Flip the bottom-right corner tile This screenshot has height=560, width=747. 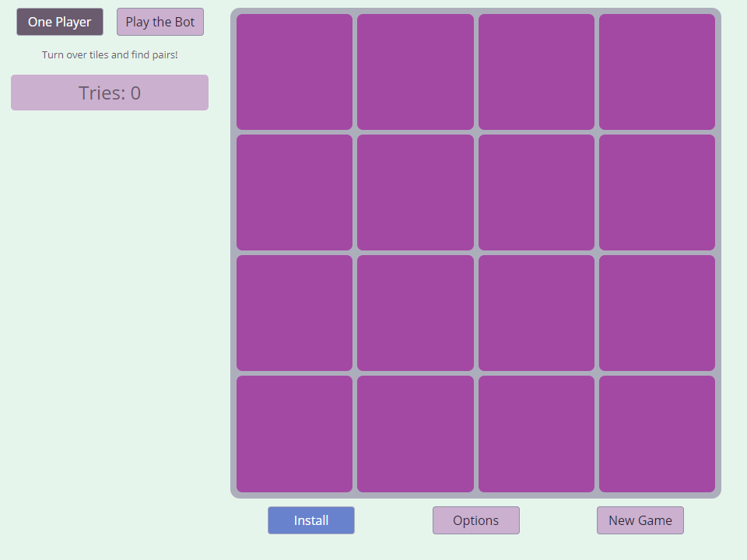[x=657, y=434]
